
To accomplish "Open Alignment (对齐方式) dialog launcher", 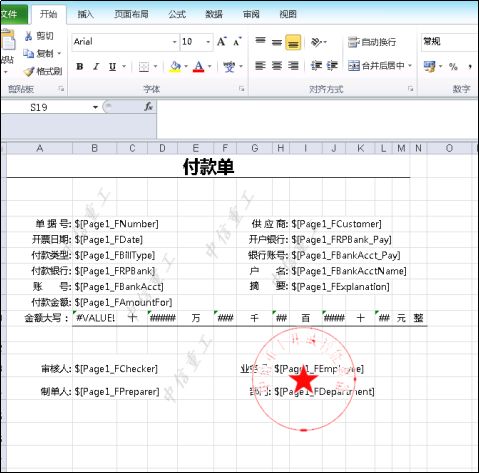I will point(411,89).
